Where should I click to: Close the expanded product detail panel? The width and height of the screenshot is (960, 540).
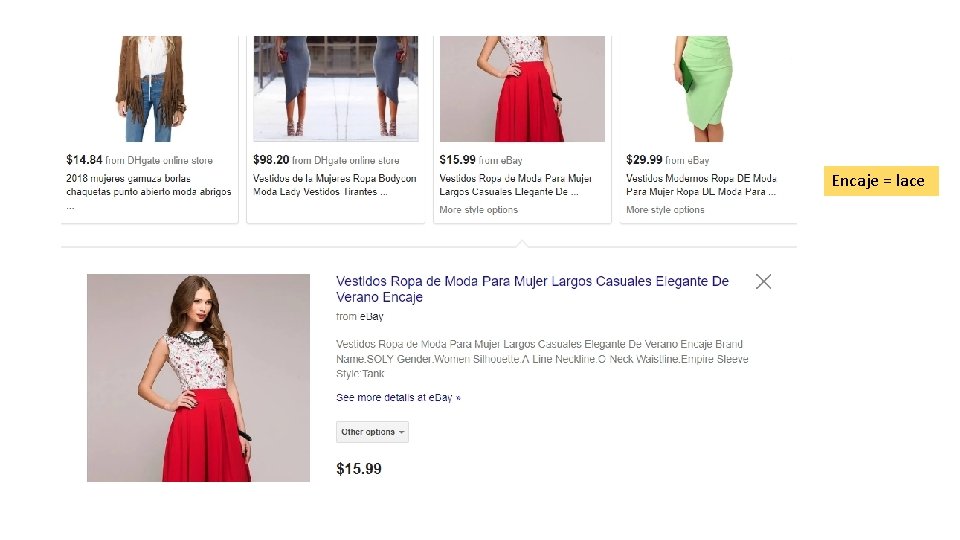(x=763, y=282)
